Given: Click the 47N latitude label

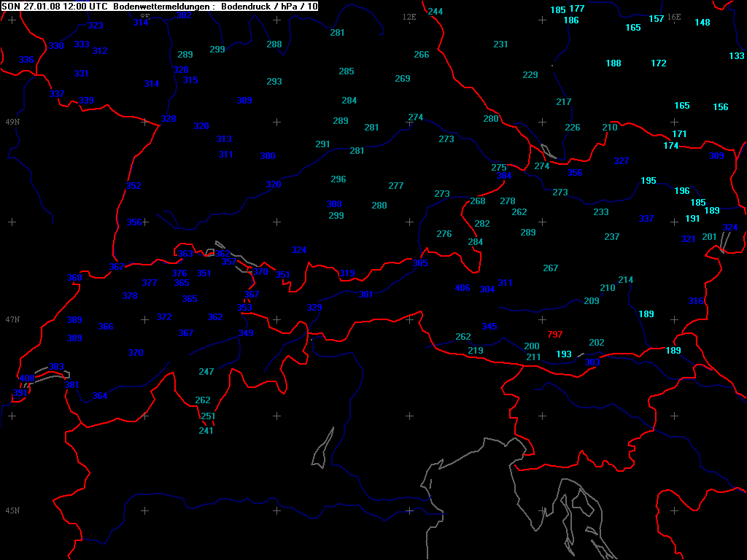Looking at the screenshot, I should [x=12, y=319].
